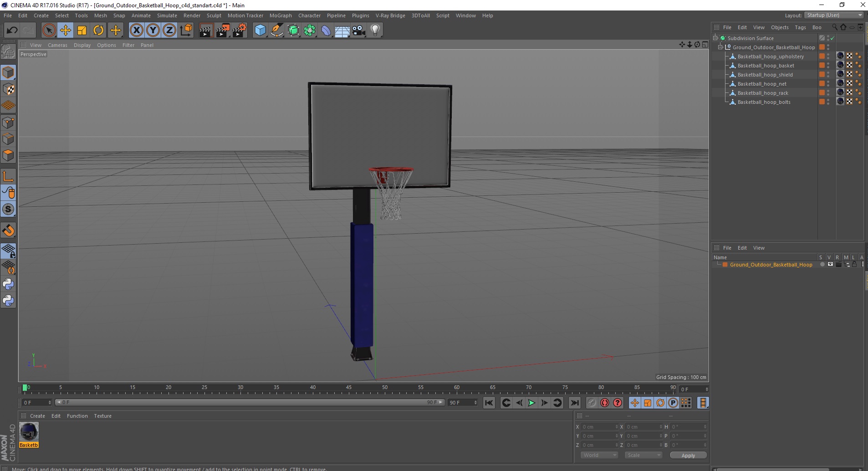
Task: Render view with the clapperboard icon
Action: [206, 31]
